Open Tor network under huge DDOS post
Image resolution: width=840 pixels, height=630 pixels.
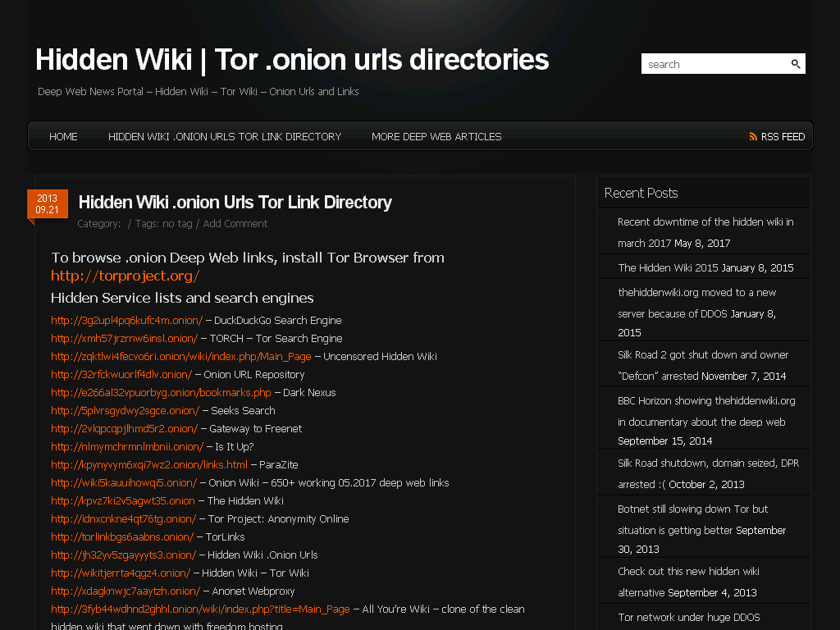click(689, 617)
